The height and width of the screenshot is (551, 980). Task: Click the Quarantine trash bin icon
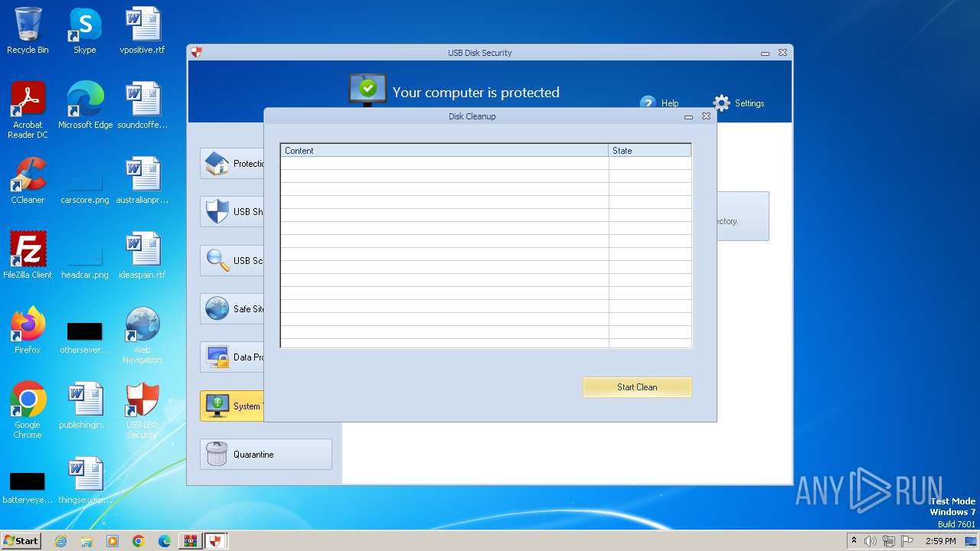click(217, 454)
